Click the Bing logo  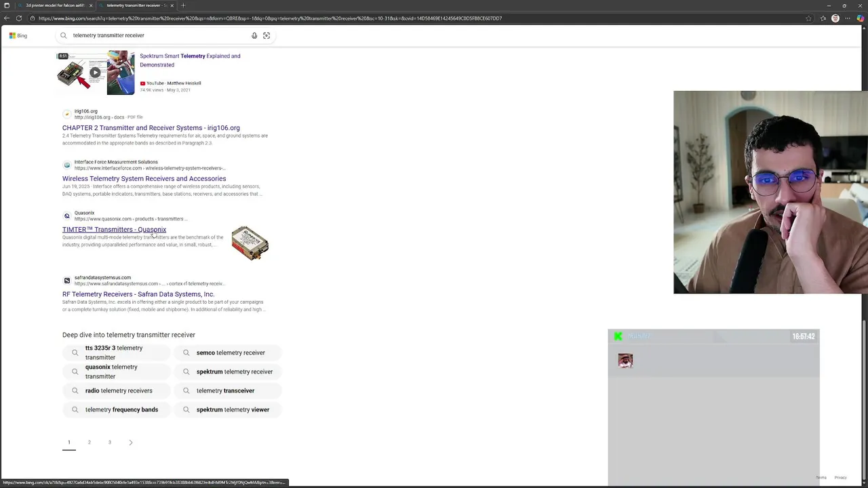(18, 35)
